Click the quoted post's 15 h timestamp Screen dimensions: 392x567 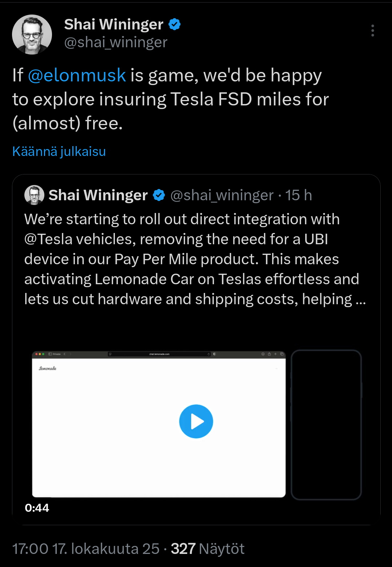point(299,195)
